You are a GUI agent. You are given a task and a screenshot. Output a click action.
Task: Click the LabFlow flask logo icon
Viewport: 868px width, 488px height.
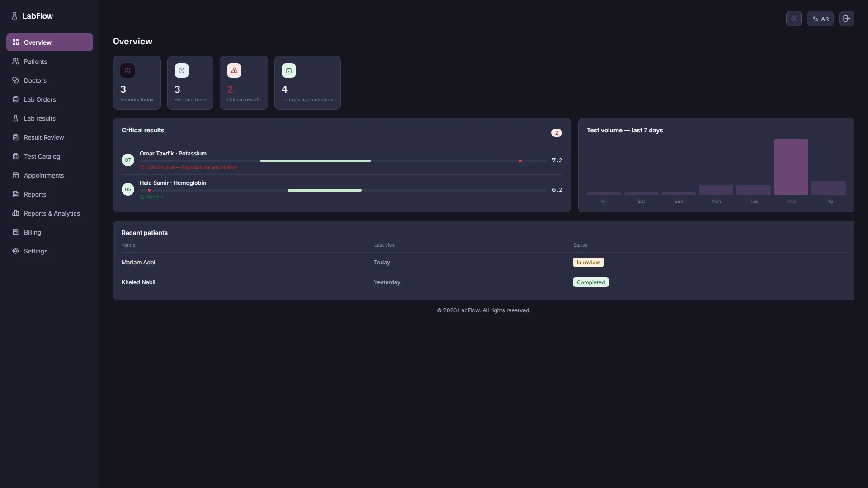(14, 16)
